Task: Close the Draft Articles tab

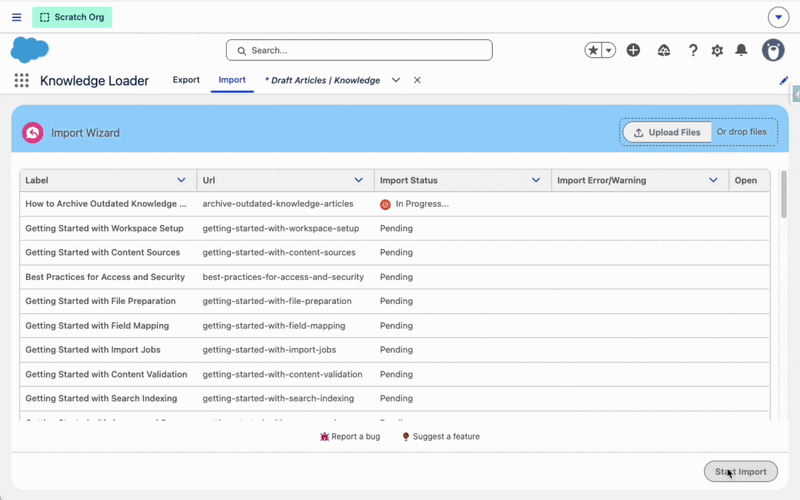Action: tap(417, 80)
